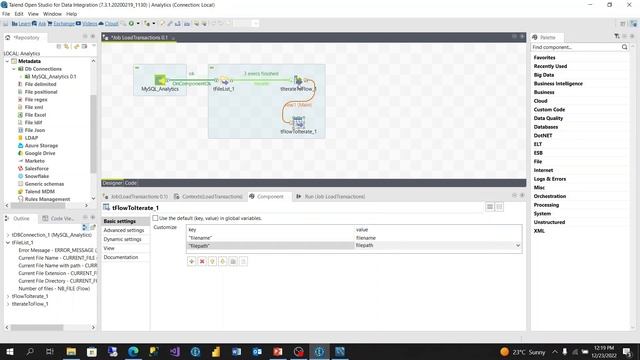Collapse the Db Connections node
The width and height of the screenshot is (640, 360).
[x=14, y=69]
